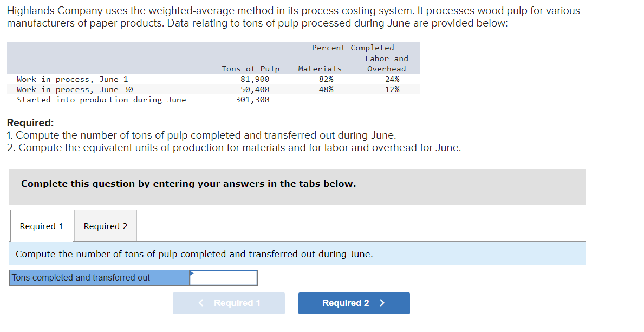Switch to the Required 2 tab
The height and width of the screenshot is (332, 644).
(x=105, y=225)
